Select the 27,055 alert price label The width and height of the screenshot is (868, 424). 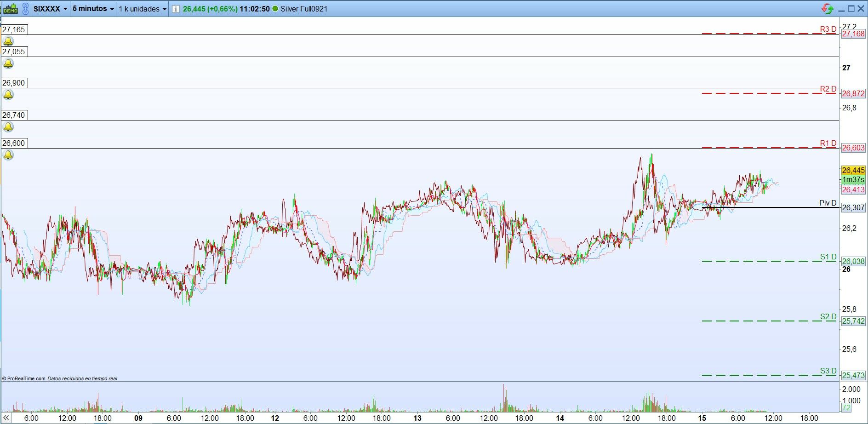[14, 52]
